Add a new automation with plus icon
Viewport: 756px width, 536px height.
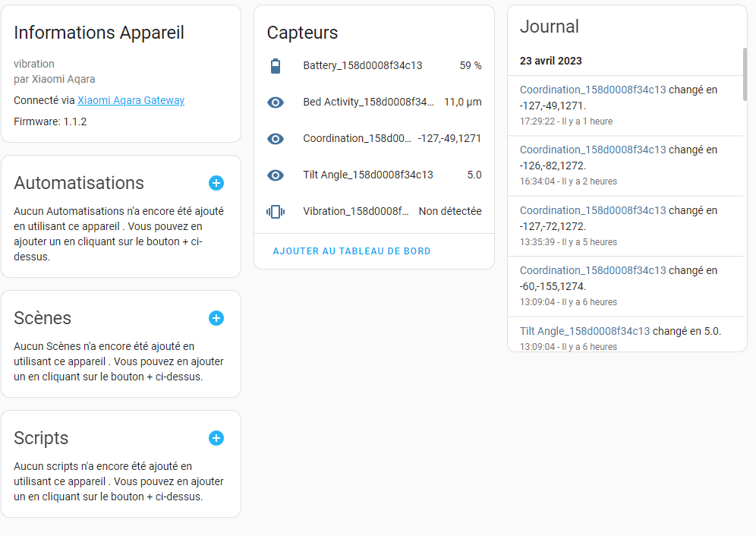click(x=216, y=183)
